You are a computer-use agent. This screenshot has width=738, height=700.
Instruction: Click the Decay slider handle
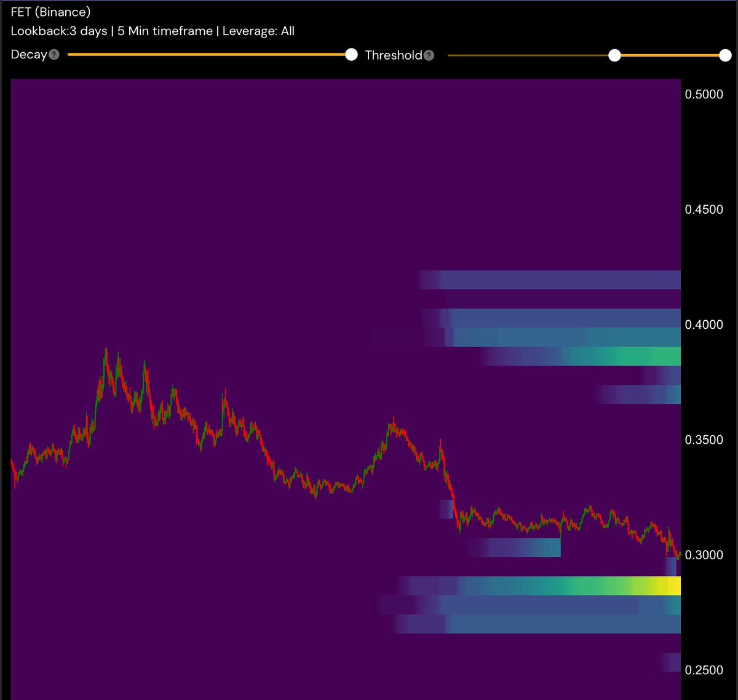[x=351, y=55]
